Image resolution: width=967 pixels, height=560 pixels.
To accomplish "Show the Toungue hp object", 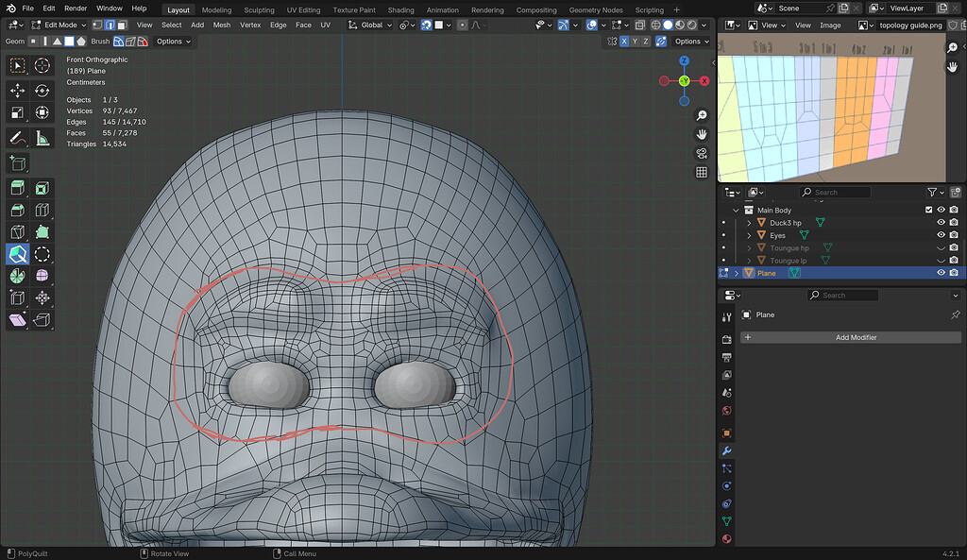I will tap(941, 247).
